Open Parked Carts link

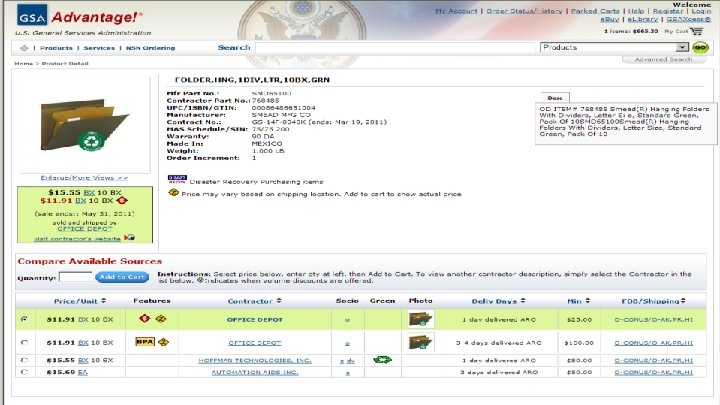tap(595, 11)
